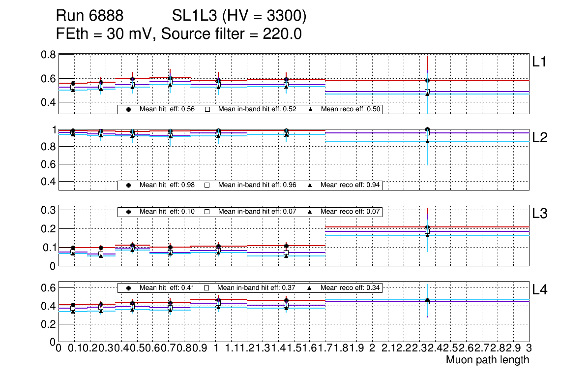Viewport: 588px width, 380px height.
Task: Click the open square marker in L1 legend
Action: pyautogui.click(x=207, y=109)
